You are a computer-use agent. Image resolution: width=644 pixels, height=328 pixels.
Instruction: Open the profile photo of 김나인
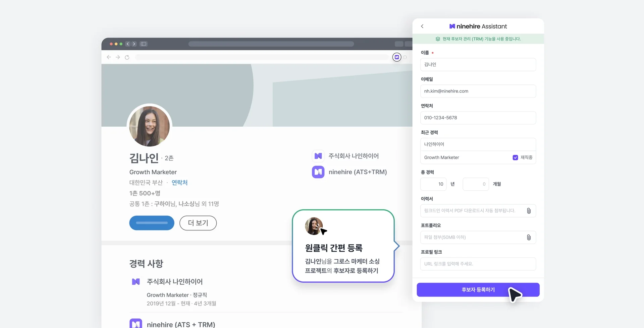(150, 126)
